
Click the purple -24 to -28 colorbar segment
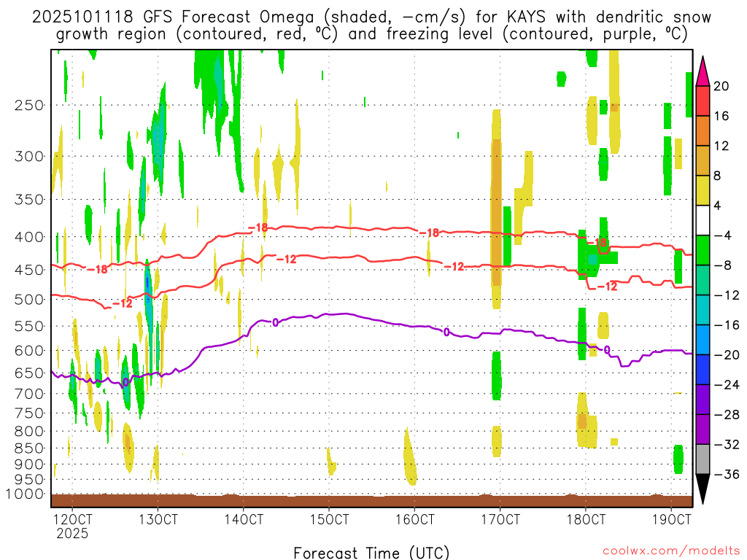pyautogui.click(x=703, y=400)
